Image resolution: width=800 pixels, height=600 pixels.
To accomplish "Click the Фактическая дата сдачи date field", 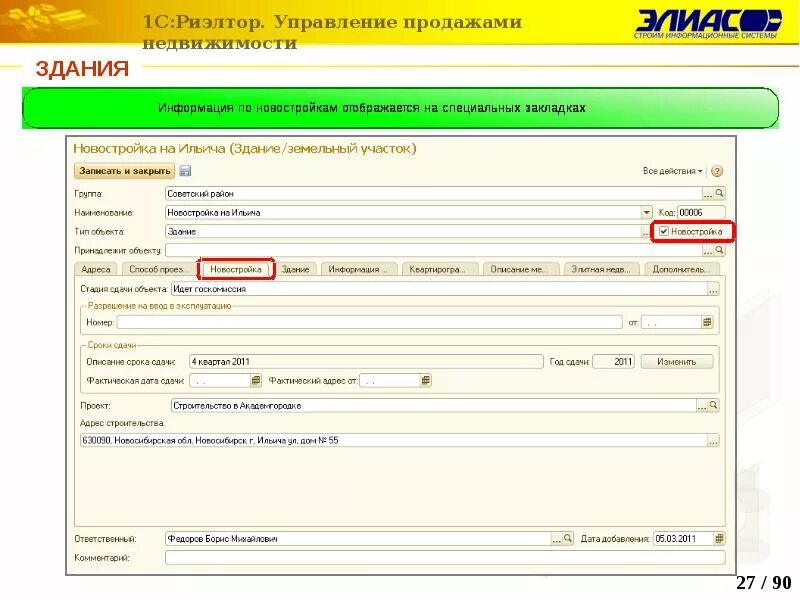I will click(x=220, y=381).
